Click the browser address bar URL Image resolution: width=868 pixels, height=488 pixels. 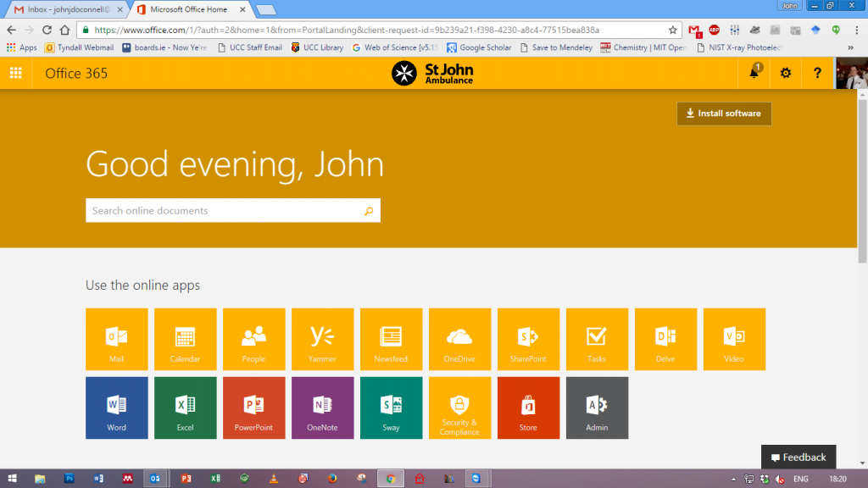point(347,30)
